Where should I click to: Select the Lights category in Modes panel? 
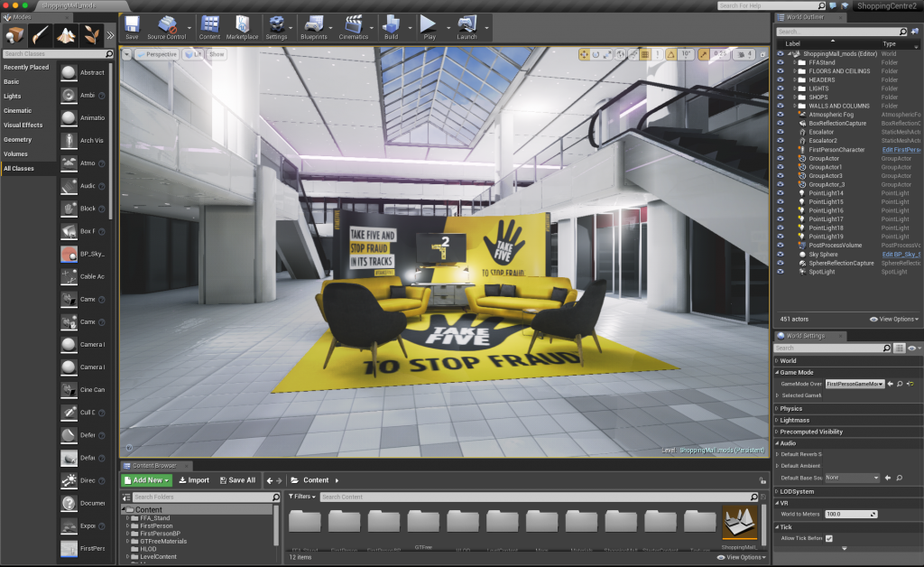[x=13, y=96]
